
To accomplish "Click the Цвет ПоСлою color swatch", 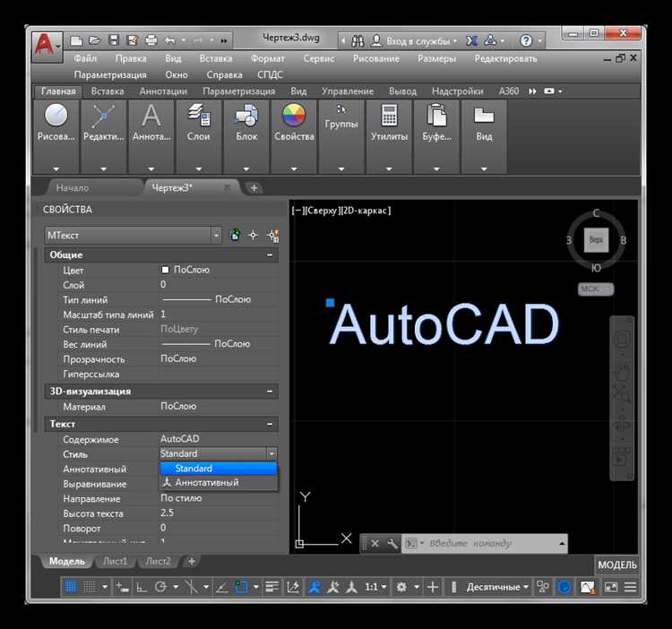I will point(166,270).
